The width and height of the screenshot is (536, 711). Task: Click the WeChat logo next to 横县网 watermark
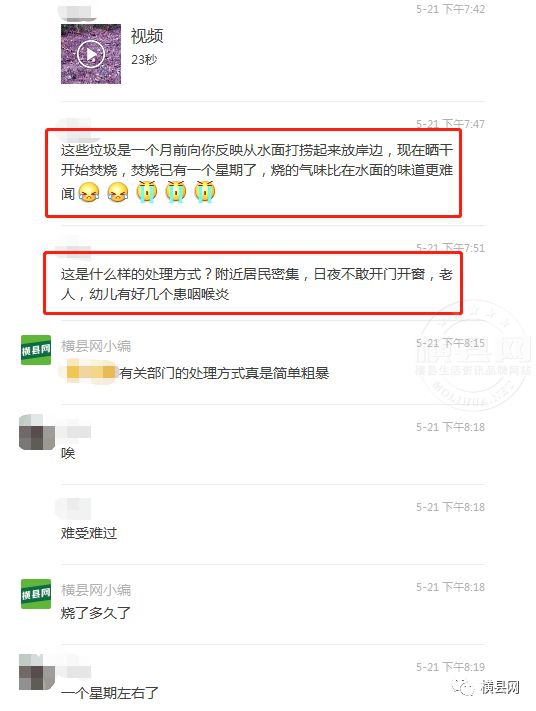pyautogui.click(x=463, y=688)
